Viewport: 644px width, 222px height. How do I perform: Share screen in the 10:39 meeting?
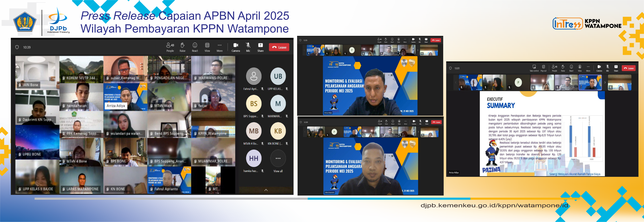pos(260,47)
